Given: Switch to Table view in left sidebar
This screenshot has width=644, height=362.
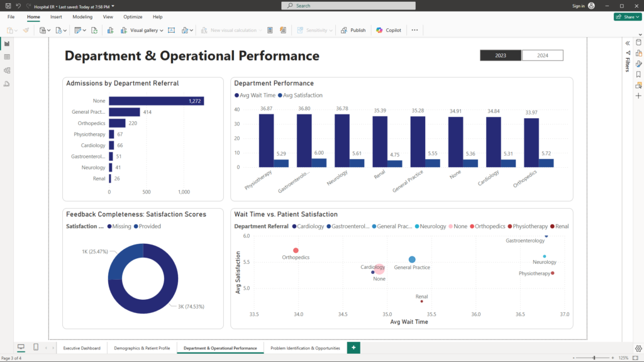Looking at the screenshot, I should pyautogui.click(x=7, y=57).
